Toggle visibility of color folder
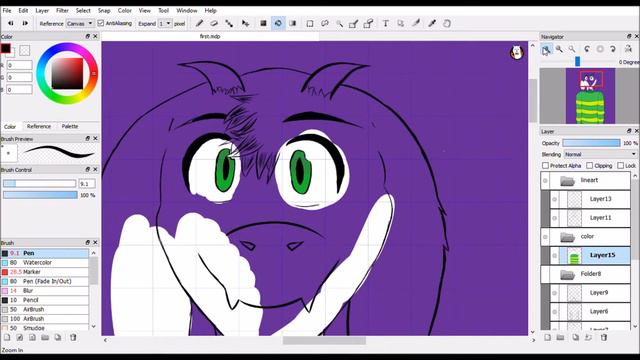The width and height of the screenshot is (640, 360). (545, 237)
